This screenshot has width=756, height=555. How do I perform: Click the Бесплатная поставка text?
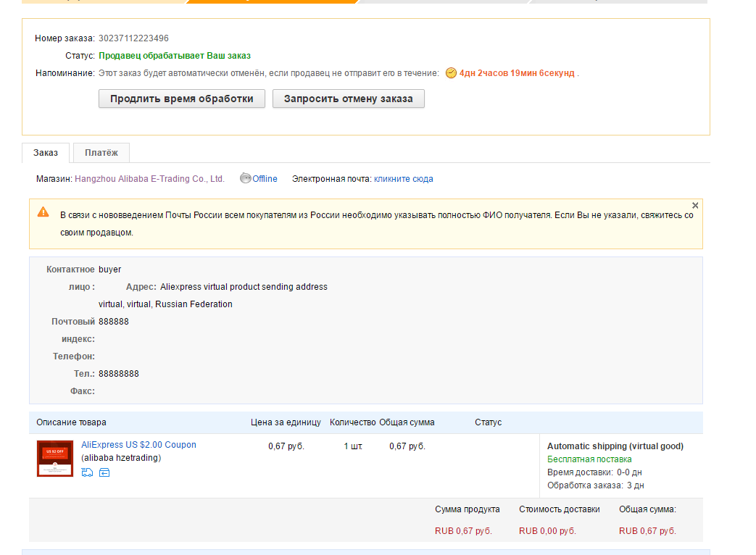[x=589, y=459]
